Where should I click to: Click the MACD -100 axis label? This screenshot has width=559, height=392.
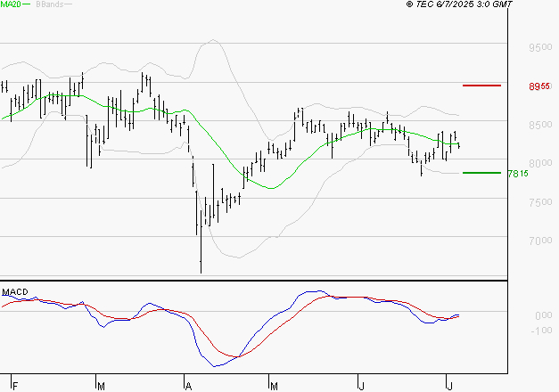point(541,331)
